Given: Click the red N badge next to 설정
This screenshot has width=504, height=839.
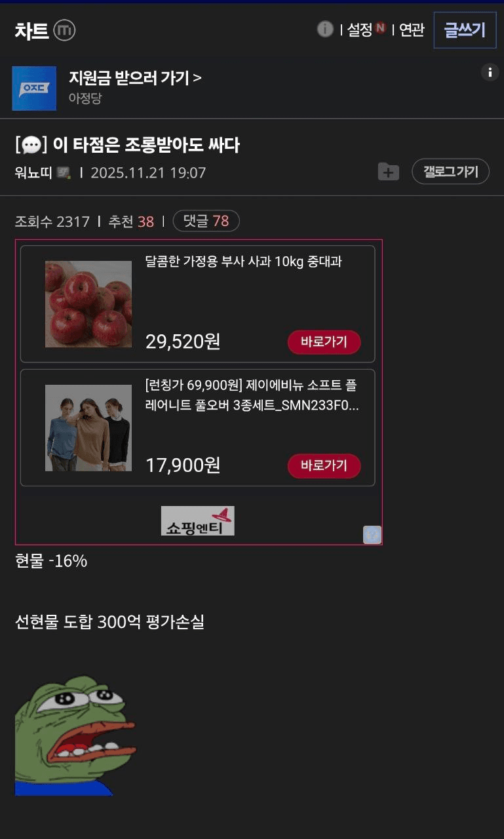Looking at the screenshot, I should [x=380, y=28].
